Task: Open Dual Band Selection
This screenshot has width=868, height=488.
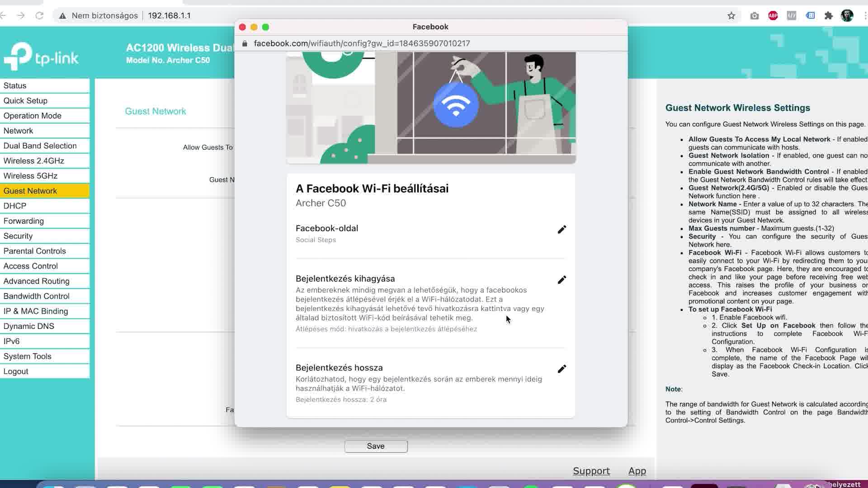Action: tap(45, 146)
